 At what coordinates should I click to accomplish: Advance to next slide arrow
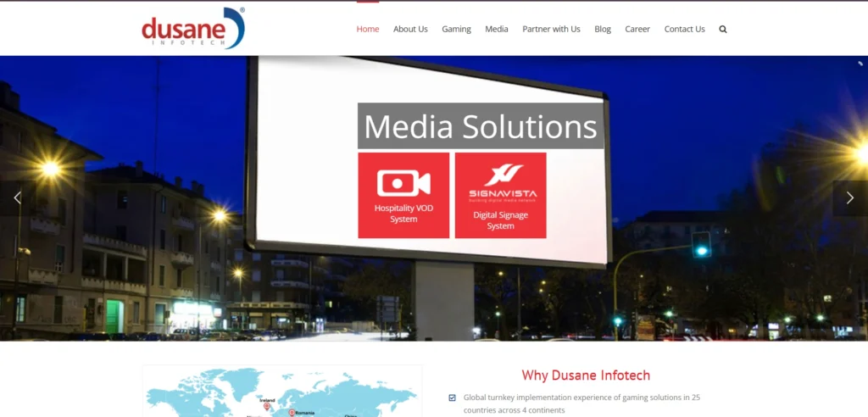tap(849, 197)
